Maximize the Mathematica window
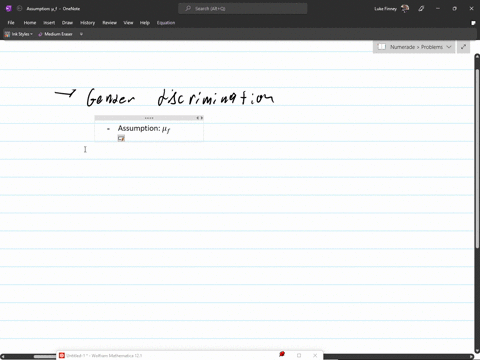This screenshot has height=360, width=480. (299, 355)
